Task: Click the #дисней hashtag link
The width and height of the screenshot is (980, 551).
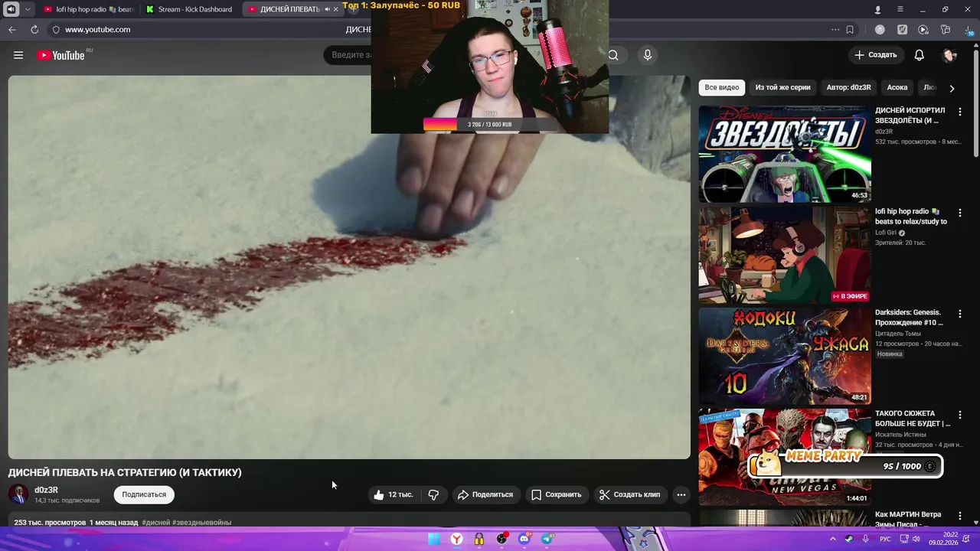Action: (155, 523)
